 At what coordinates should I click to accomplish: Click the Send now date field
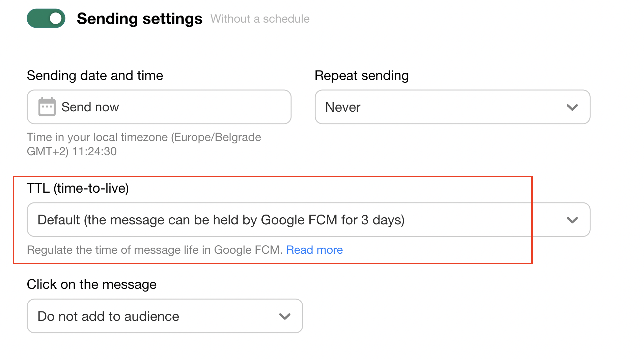(x=159, y=107)
